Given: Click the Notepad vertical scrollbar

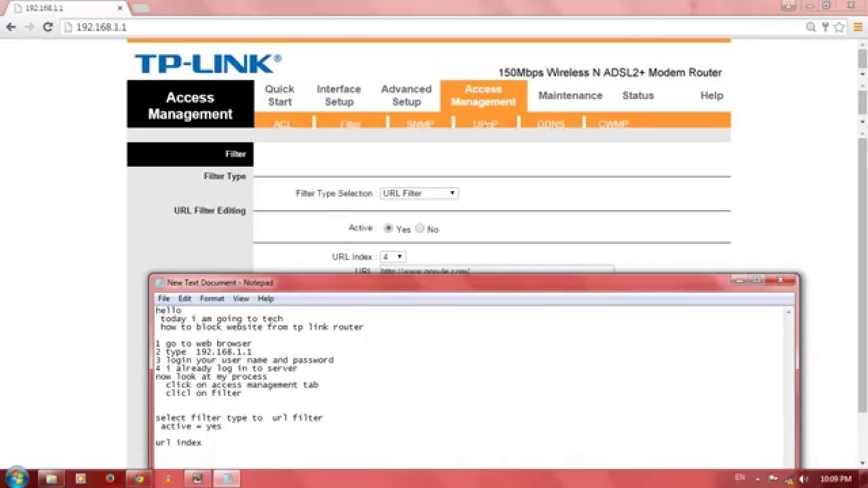Looking at the screenshot, I should click(x=789, y=386).
